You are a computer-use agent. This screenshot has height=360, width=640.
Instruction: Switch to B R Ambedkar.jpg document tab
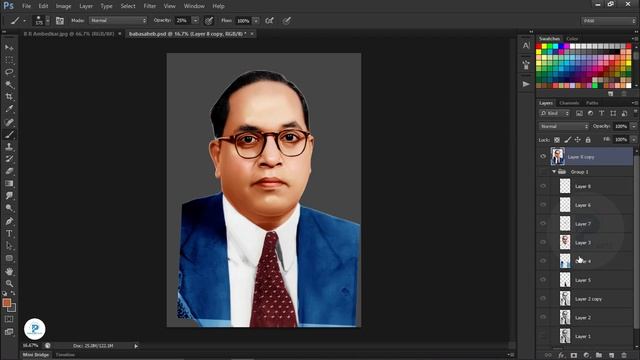point(69,34)
